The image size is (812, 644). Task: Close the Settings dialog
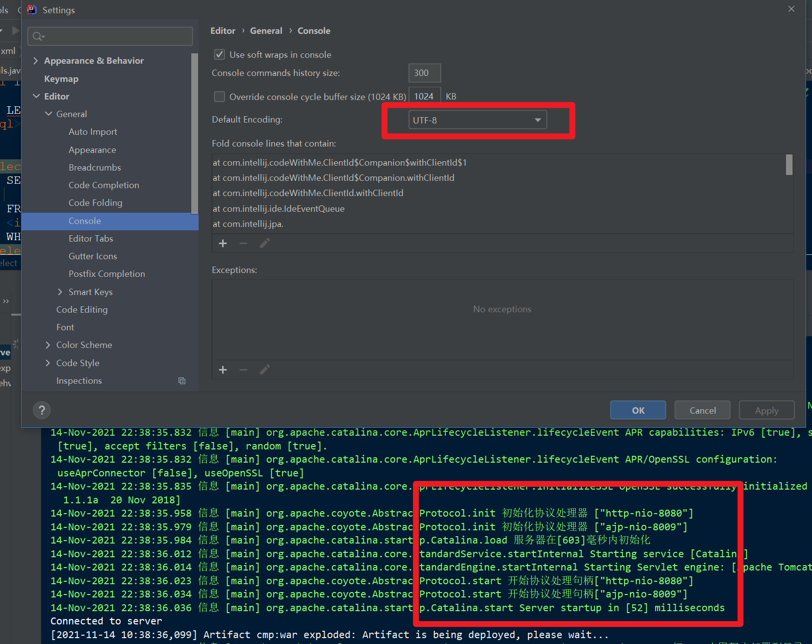[x=791, y=9]
